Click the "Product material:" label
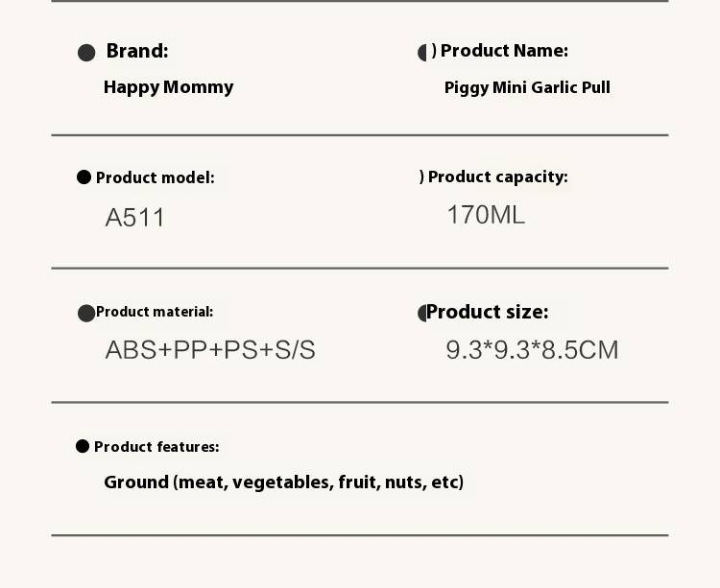The height and width of the screenshot is (588, 720). [x=155, y=312]
